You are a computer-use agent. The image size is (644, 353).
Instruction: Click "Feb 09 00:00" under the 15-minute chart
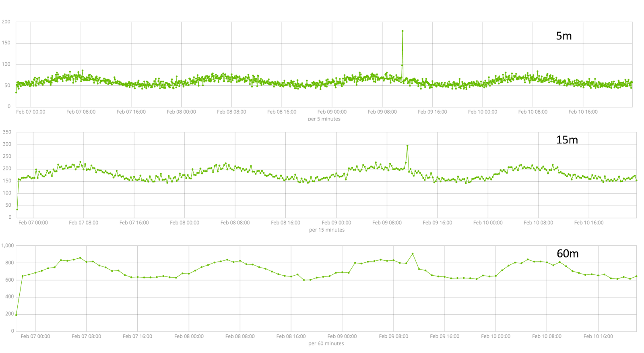336,222
